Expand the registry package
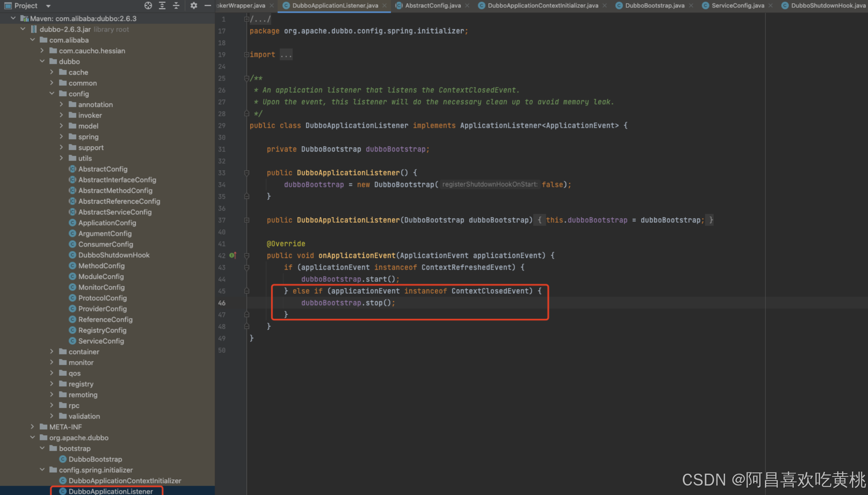868x495 pixels. [x=52, y=383]
